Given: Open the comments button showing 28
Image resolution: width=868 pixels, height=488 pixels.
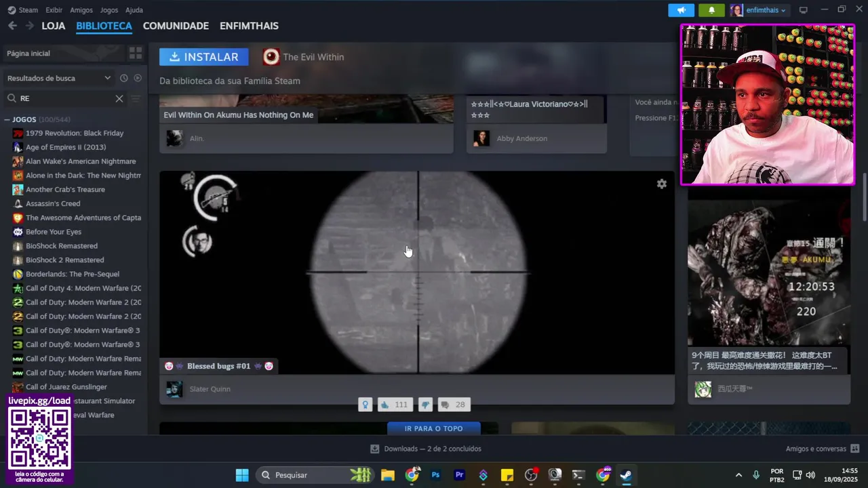Looking at the screenshot, I should 454,405.
